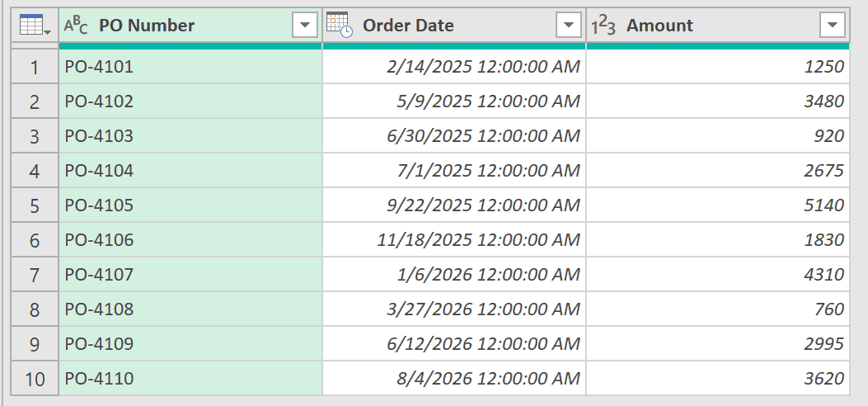Select row number 6

tap(35, 240)
